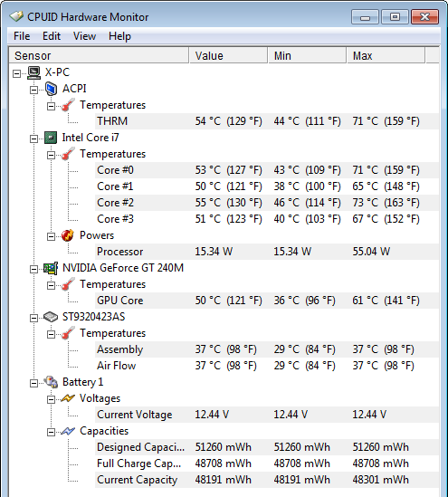Click the Voltages lightning icon
The width and height of the screenshot is (448, 497).
[68, 398]
